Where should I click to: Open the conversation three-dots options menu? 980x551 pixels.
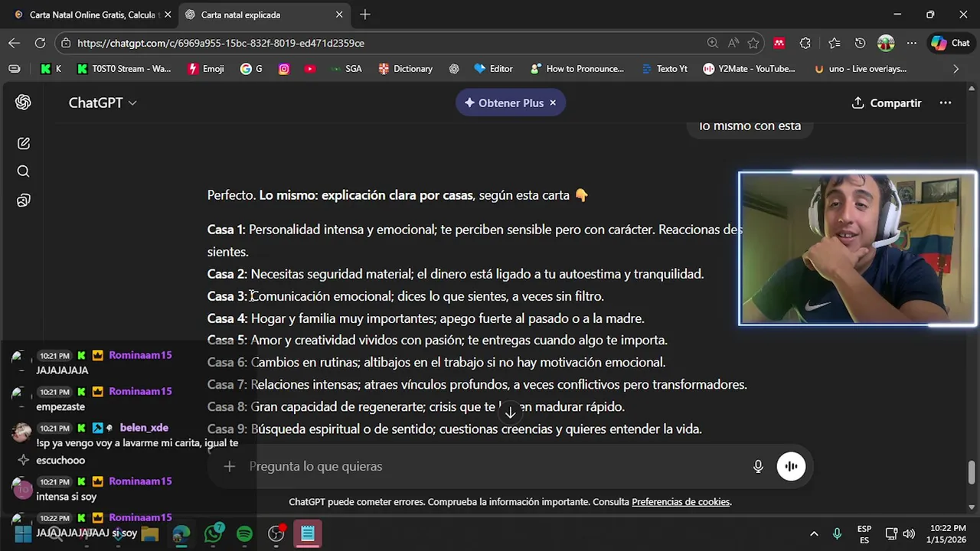946,103
